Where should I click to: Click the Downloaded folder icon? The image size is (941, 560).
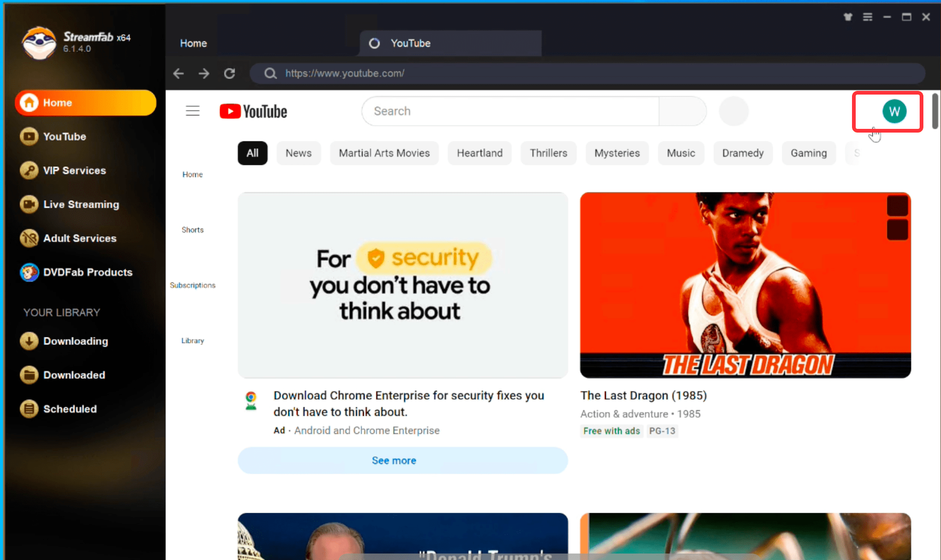tap(29, 375)
